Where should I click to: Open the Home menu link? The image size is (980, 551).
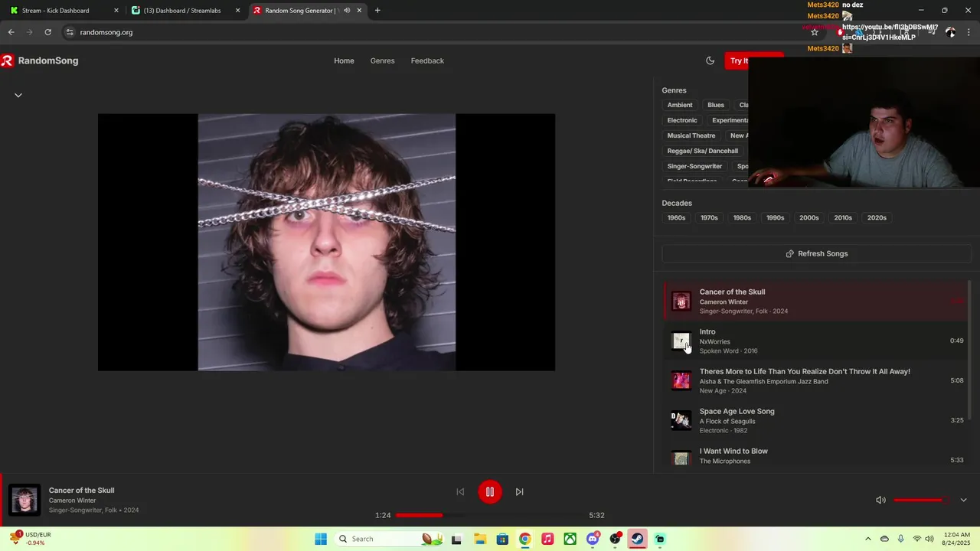[344, 60]
